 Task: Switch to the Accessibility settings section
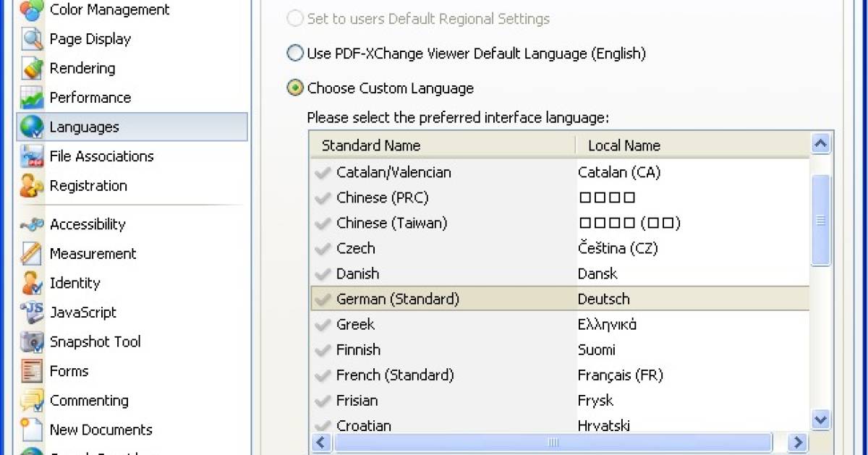tap(87, 224)
